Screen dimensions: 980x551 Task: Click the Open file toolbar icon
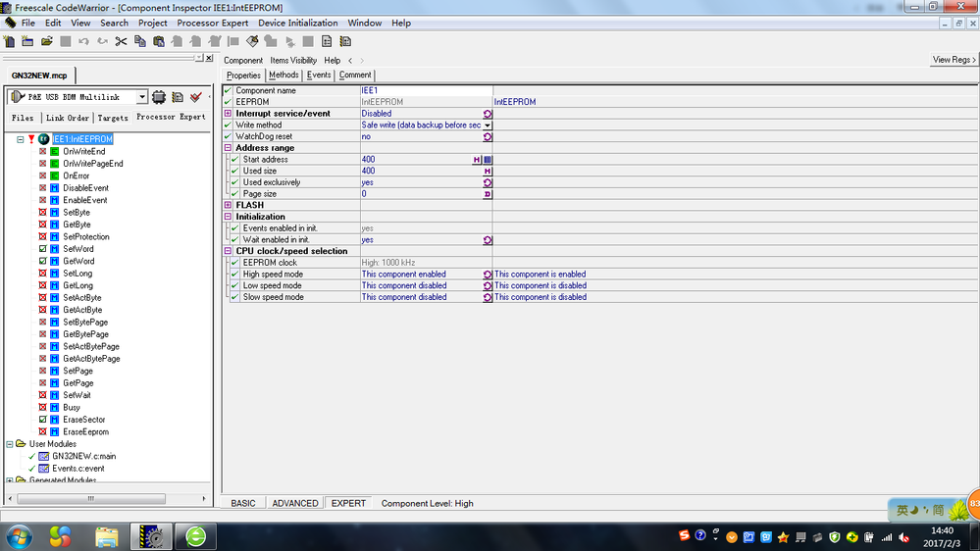(x=46, y=42)
